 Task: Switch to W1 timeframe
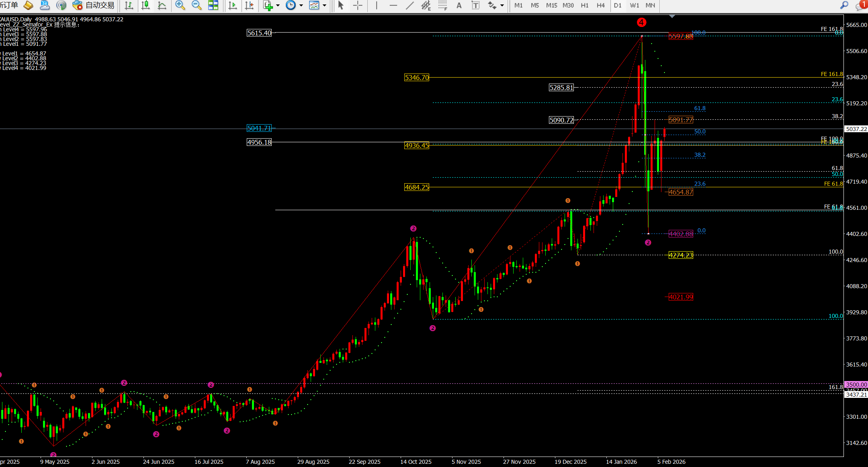pos(634,5)
